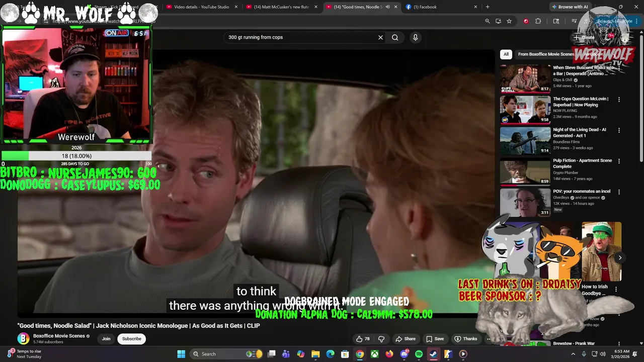Image resolution: width=644 pixels, height=362 pixels.
Task: Open Microsoft Teams from the taskbar
Action: pyautogui.click(x=286, y=354)
